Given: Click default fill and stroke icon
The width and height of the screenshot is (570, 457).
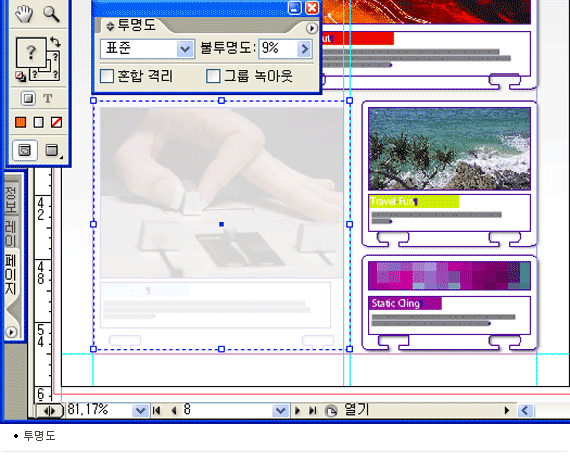Looking at the screenshot, I should click(x=20, y=76).
